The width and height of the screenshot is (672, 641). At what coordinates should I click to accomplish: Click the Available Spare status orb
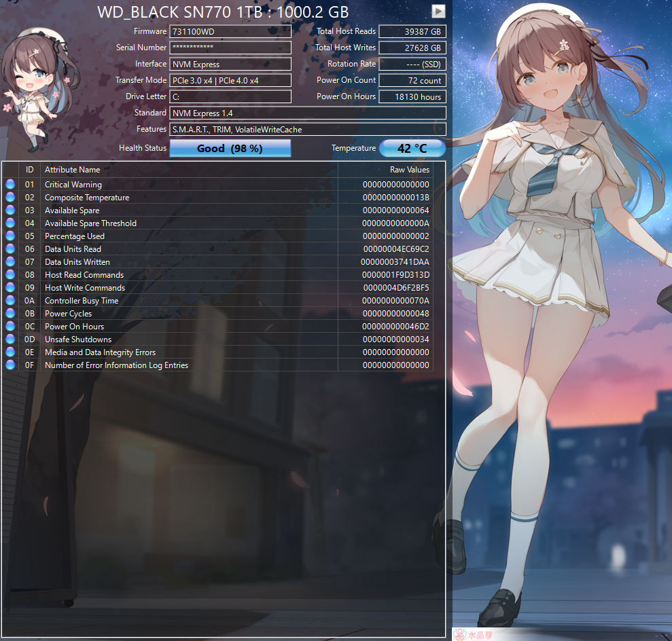(x=10, y=210)
